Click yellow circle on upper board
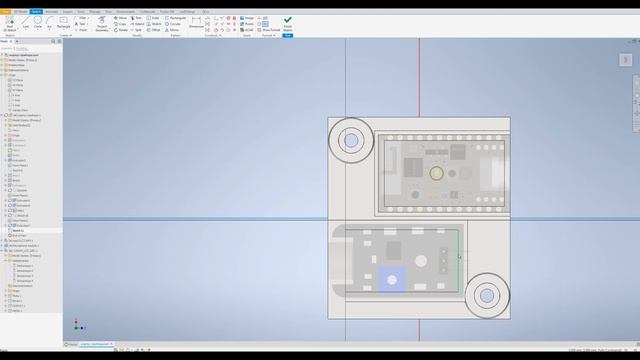This screenshot has height=360, width=640. (436, 173)
